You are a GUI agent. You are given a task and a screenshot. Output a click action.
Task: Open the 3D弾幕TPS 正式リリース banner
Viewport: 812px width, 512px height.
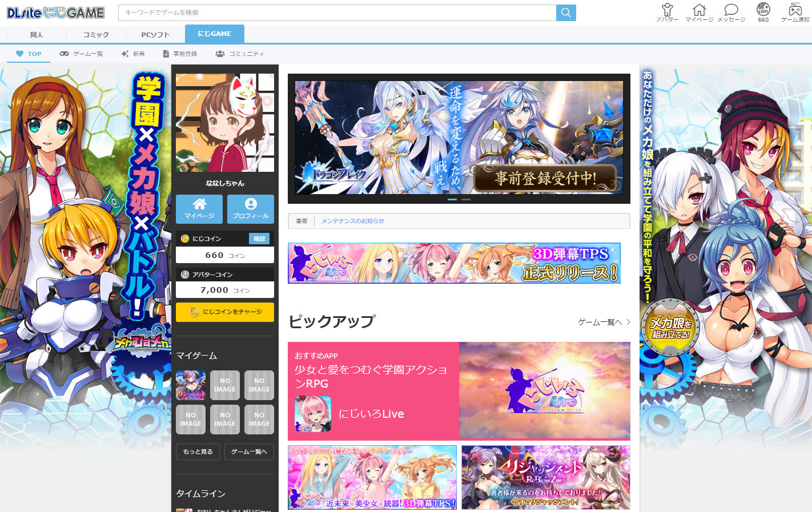tap(454, 263)
